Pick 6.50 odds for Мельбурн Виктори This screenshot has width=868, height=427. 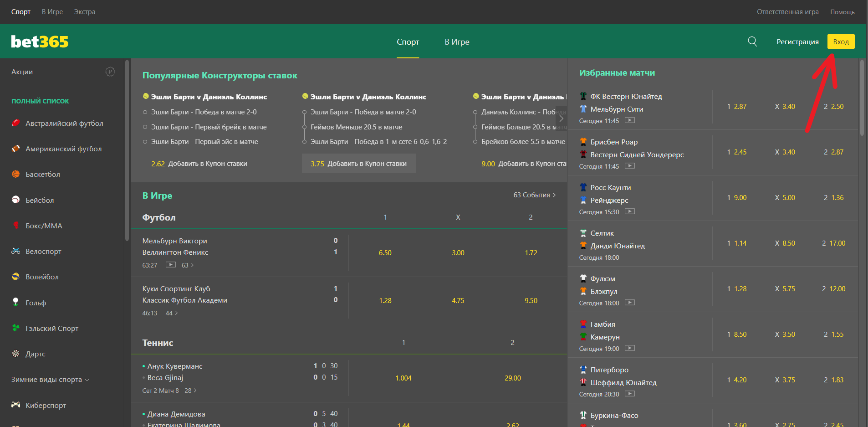[x=385, y=253]
